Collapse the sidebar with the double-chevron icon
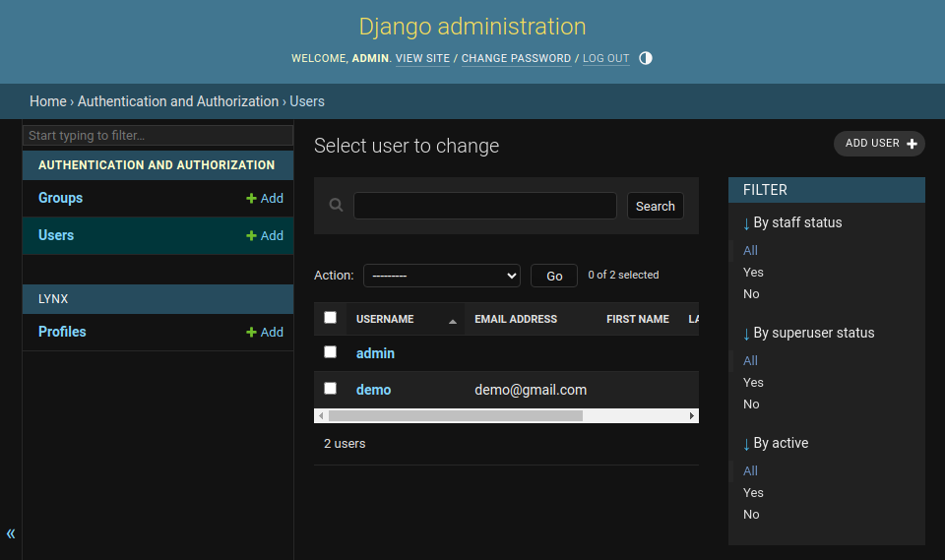Image resolution: width=945 pixels, height=560 pixels. click(x=11, y=533)
